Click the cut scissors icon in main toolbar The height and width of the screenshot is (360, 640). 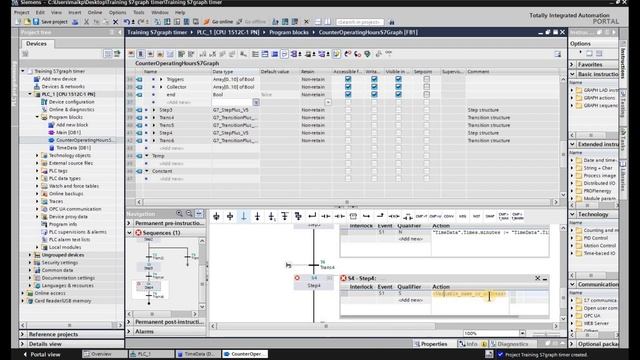click(86, 22)
